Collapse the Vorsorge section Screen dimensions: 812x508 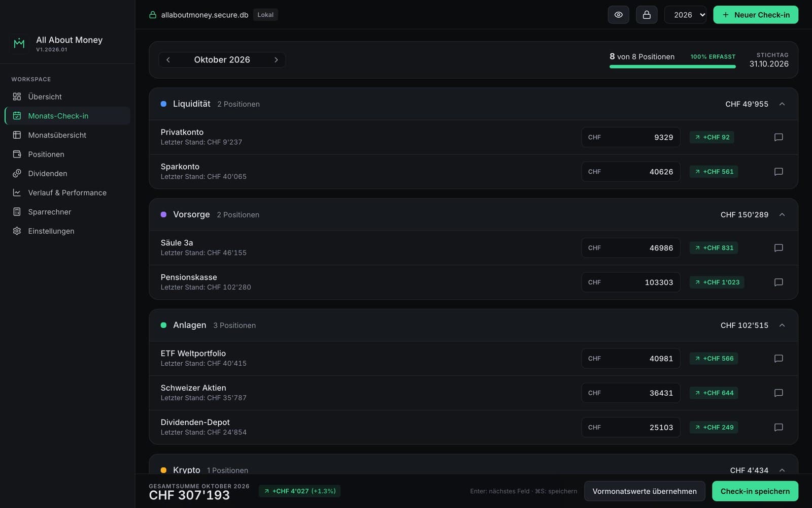click(782, 215)
